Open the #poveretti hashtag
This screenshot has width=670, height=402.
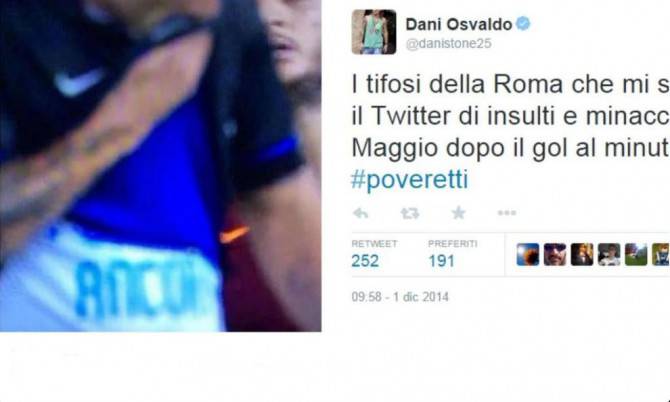[409, 180]
